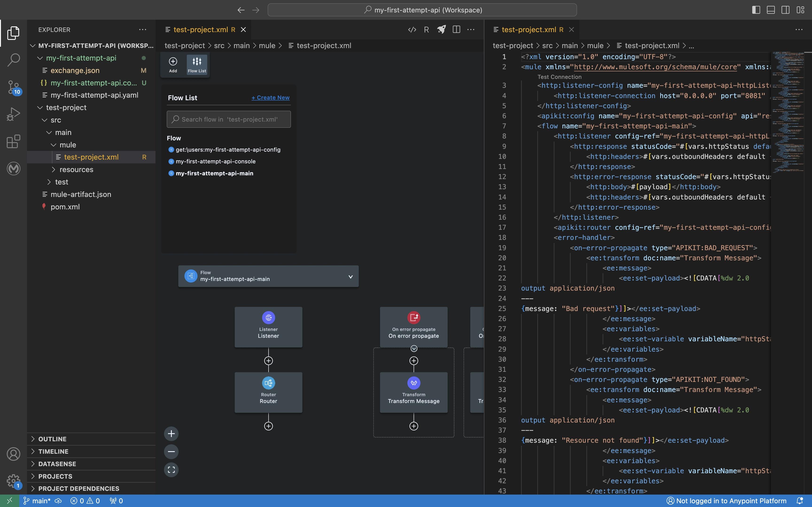Screen dimensions: 812x507
Task: Collapse the my-first-attempt-api-main flow chevron
Action: (350, 277)
